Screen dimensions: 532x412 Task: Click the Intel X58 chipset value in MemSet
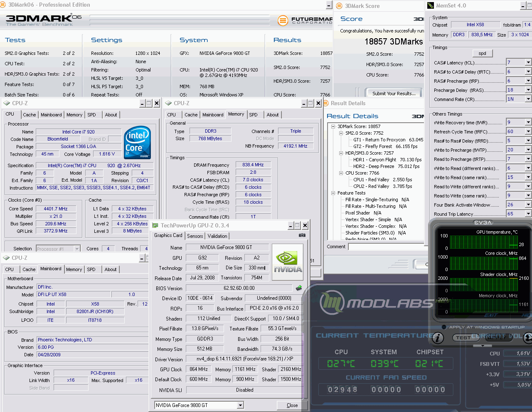pyautogui.click(x=475, y=25)
